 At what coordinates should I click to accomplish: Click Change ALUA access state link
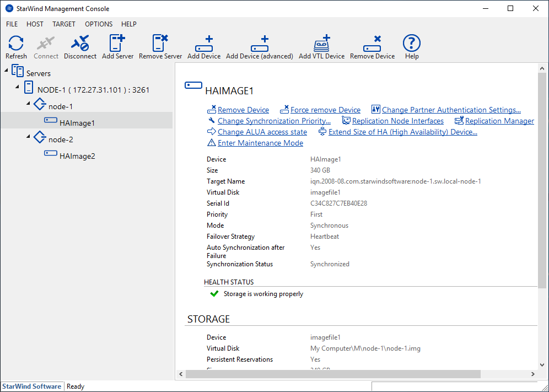click(x=262, y=132)
